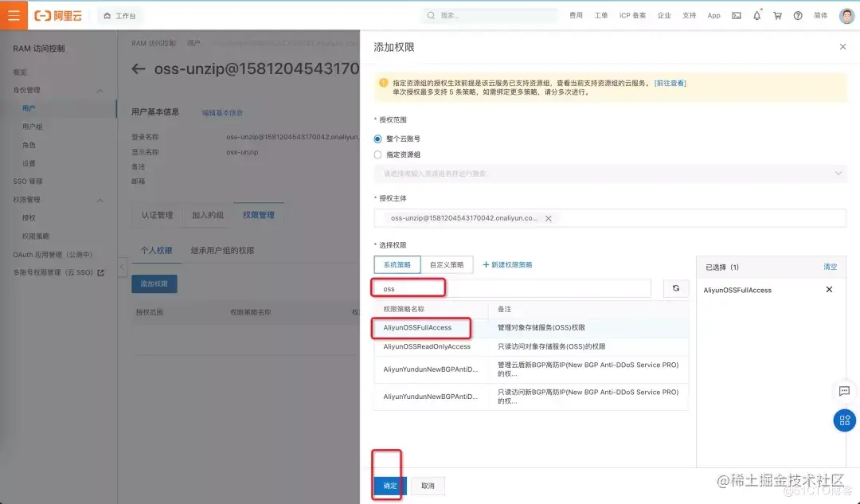
Task: Select the 指定资源组 radio option
Action: 377,154
